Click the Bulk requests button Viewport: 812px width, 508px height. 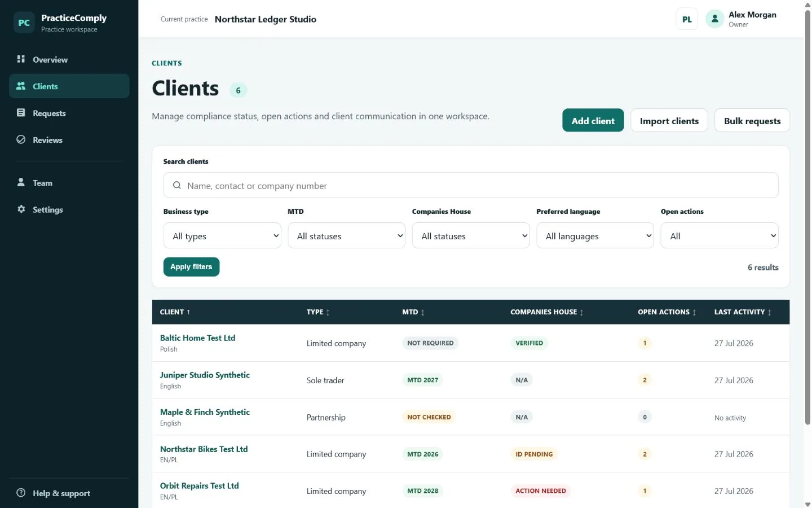pos(752,120)
